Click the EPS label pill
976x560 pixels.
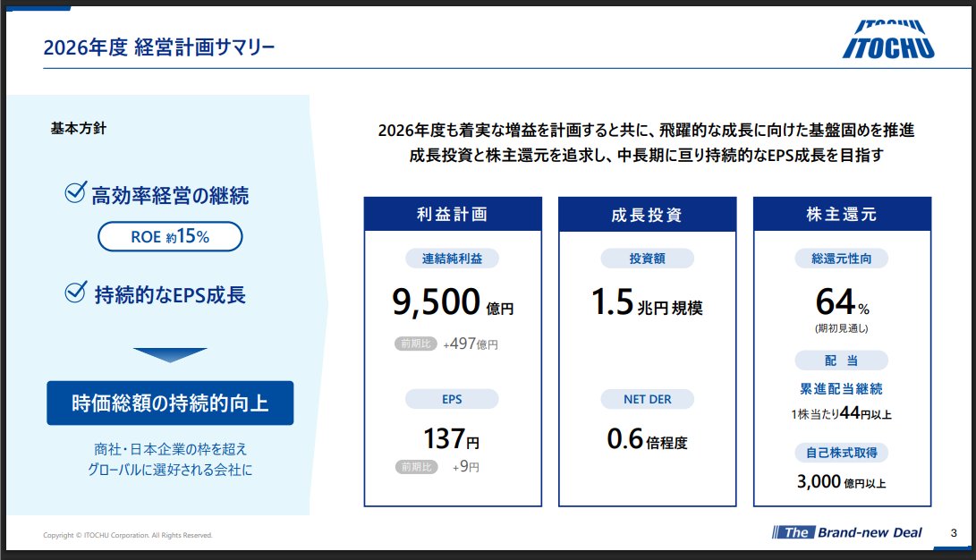452,399
